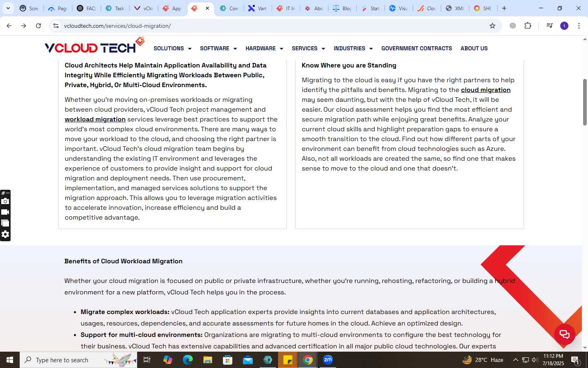588x368 pixels.
Task: Click the 'Migrate complex workloads:' bullet text
Action: point(125,312)
